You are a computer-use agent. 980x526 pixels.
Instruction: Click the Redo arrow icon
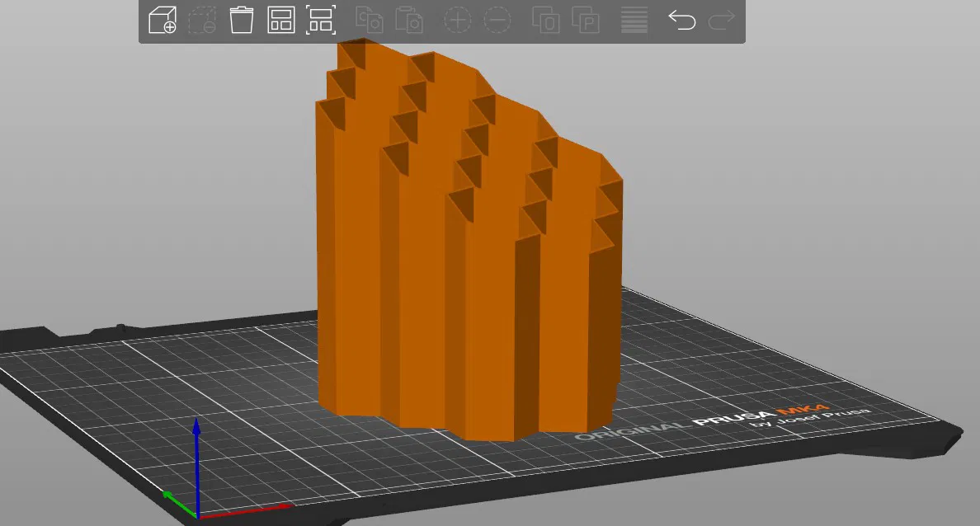[721, 20]
